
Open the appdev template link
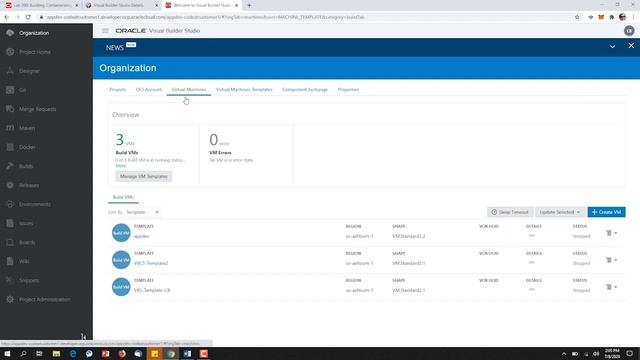point(142,236)
